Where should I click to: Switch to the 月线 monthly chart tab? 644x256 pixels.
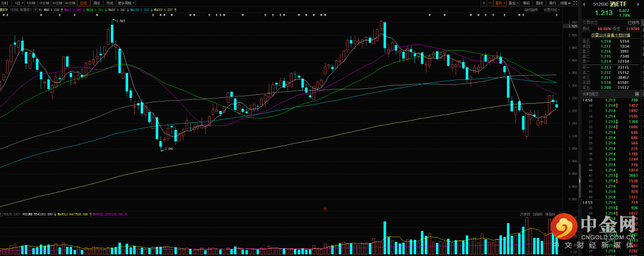[110, 3]
